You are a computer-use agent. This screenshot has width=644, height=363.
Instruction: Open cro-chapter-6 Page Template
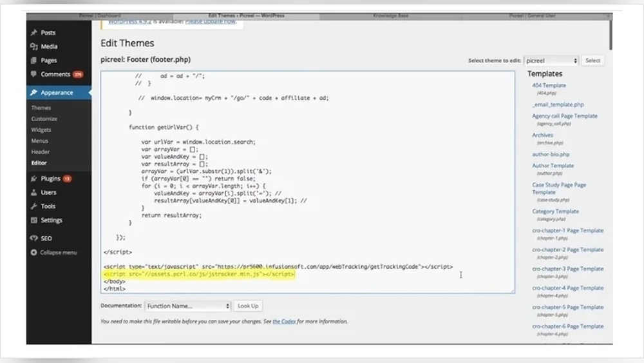567,326
